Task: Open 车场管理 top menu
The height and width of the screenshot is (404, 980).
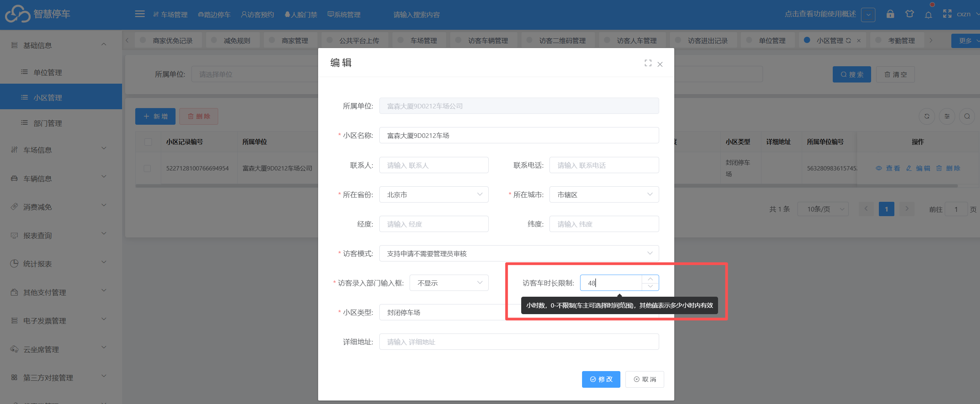Action: click(170, 15)
